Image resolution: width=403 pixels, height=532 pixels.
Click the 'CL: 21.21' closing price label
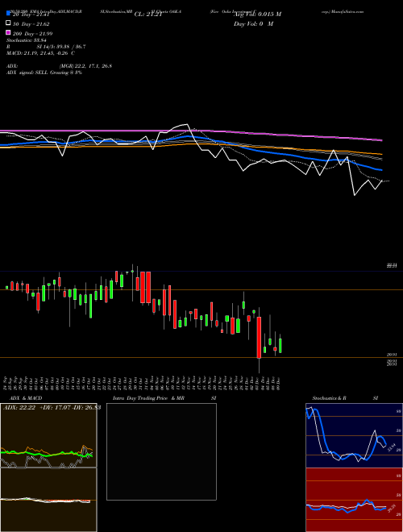tap(148, 15)
